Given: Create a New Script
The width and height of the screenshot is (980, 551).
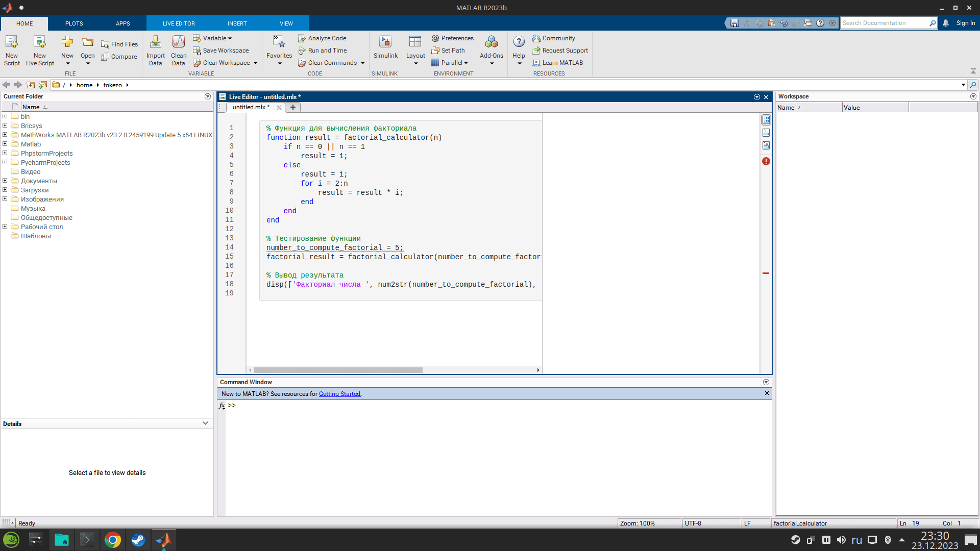Looking at the screenshot, I should (12, 51).
